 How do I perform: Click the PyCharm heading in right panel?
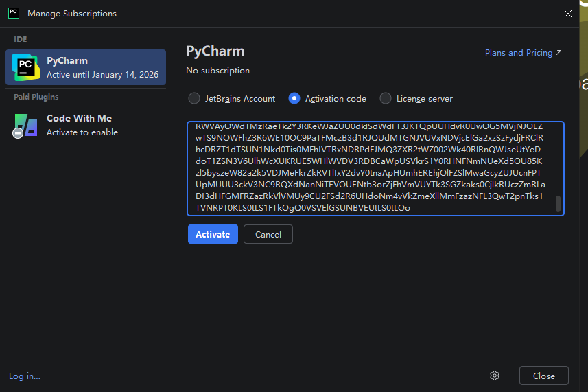click(x=215, y=51)
